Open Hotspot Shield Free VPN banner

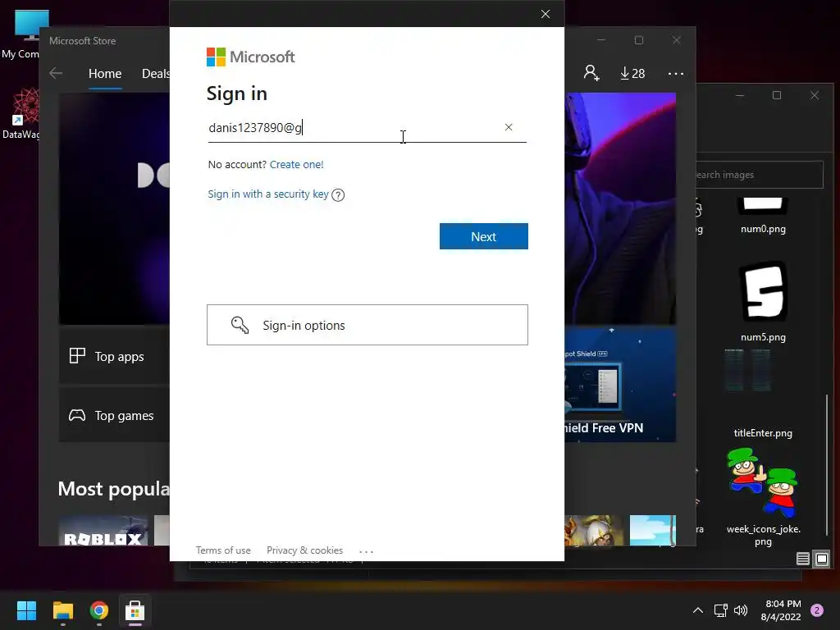[x=620, y=386]
